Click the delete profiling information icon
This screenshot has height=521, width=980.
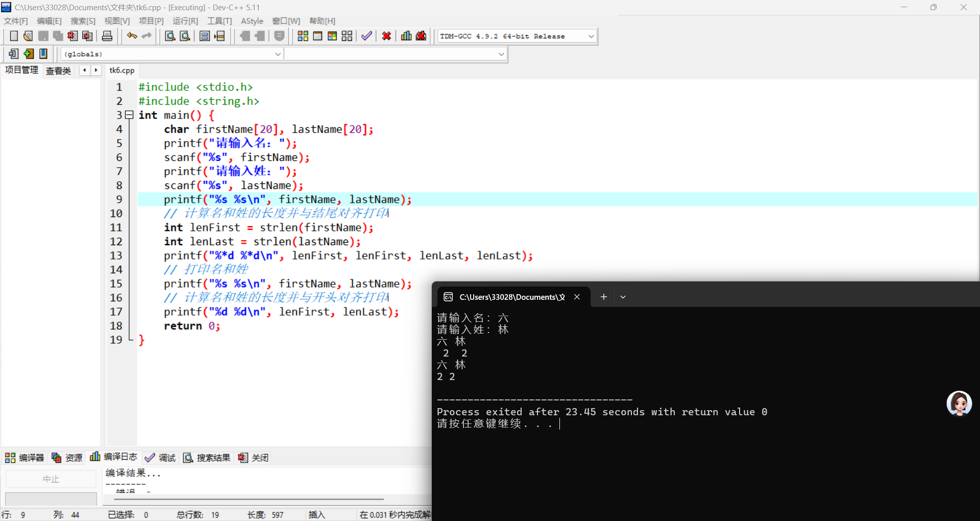pyautogui.click(x=421, y=36)
